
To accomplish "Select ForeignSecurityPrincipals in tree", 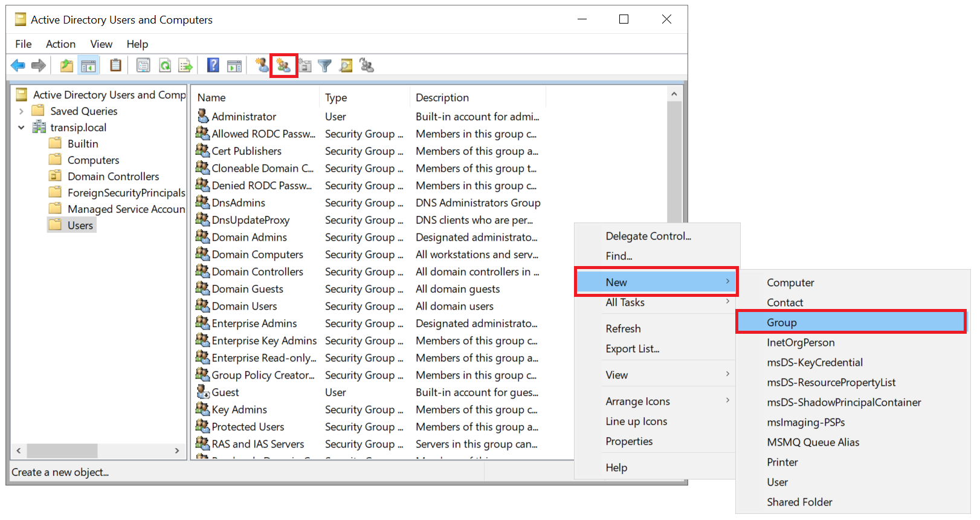I will 126,193.
